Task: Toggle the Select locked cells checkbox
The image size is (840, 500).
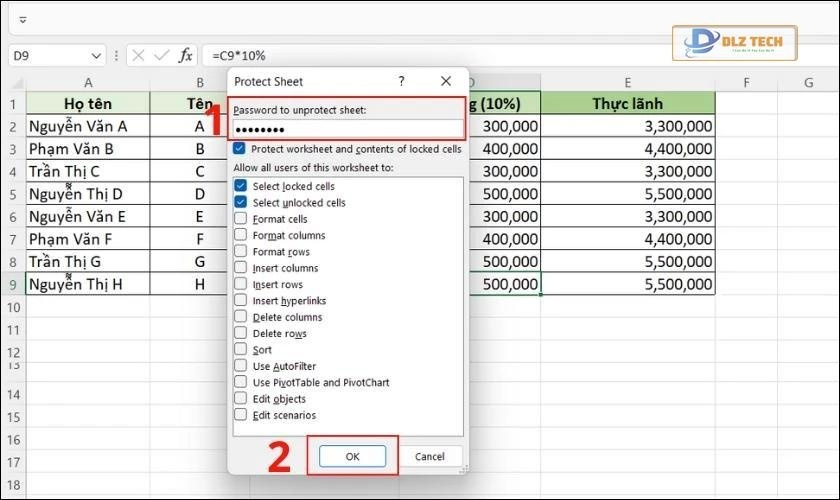Action: 240,186
